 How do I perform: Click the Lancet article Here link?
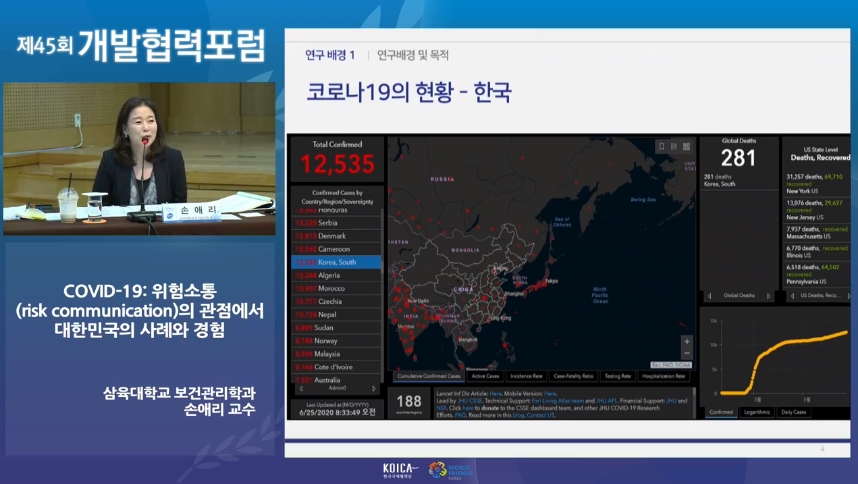pos(495,393)
